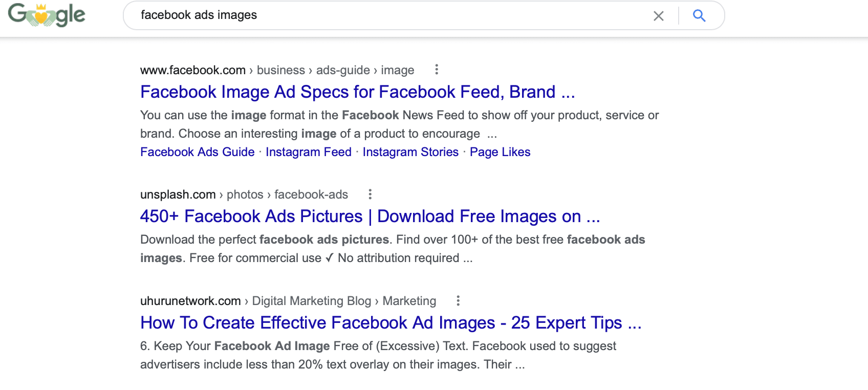The image size is (868, 390).
Task: Open the 450+ Facebook Ads Pictures result
Action: tap(370, 216)
